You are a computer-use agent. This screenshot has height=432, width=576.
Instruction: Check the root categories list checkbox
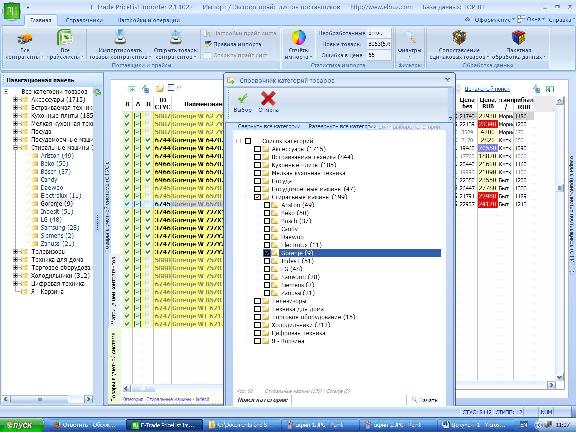[248, 141]
